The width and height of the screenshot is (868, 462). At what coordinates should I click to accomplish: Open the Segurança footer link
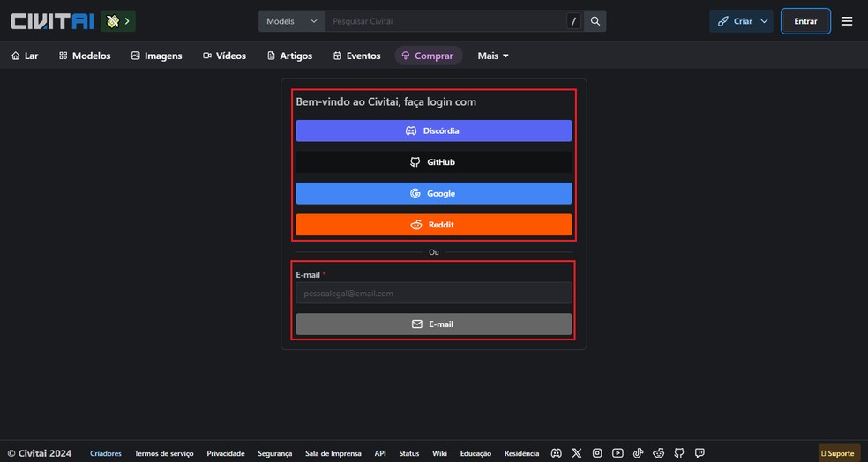[x=274, y=453]
